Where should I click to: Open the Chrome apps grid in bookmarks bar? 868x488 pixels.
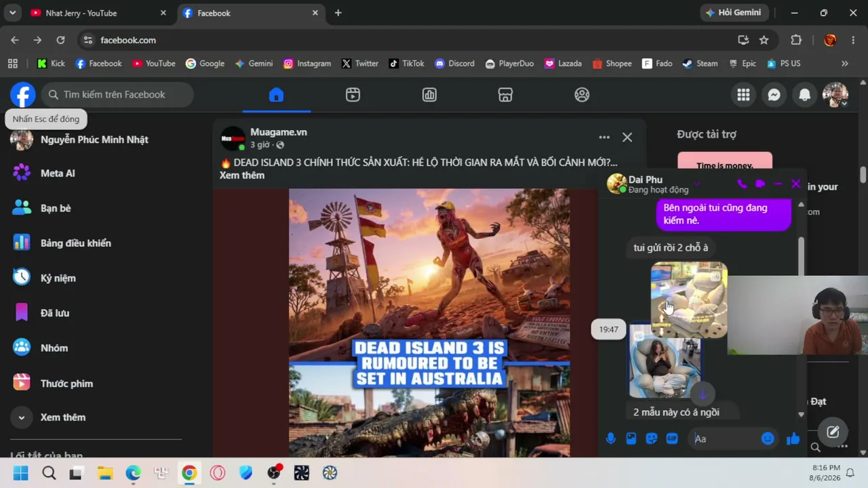[13, 64]
